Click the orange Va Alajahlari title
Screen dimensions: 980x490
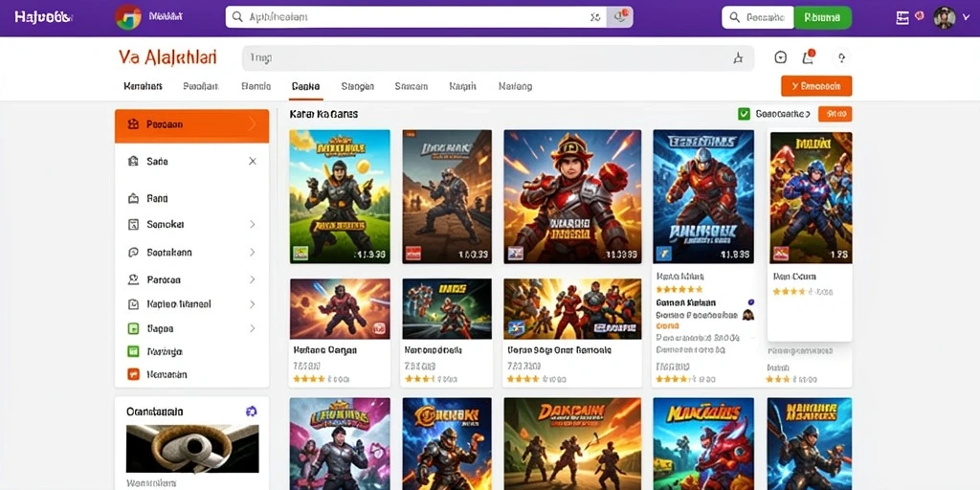pos(167,57)
